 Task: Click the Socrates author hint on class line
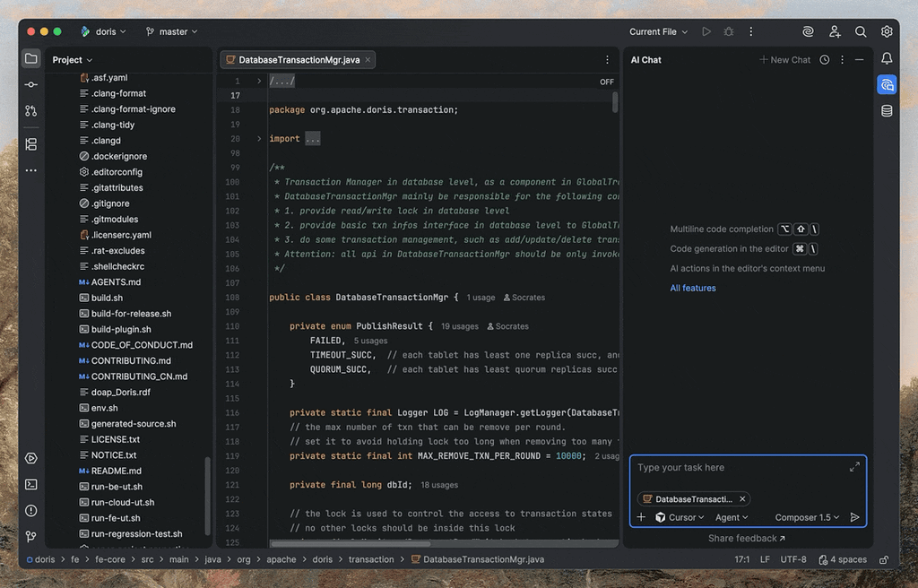click(524, 298)
